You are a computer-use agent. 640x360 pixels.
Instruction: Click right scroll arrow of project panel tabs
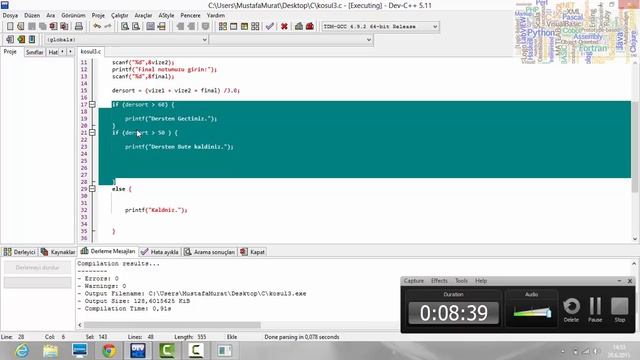(x=70, y=52)
